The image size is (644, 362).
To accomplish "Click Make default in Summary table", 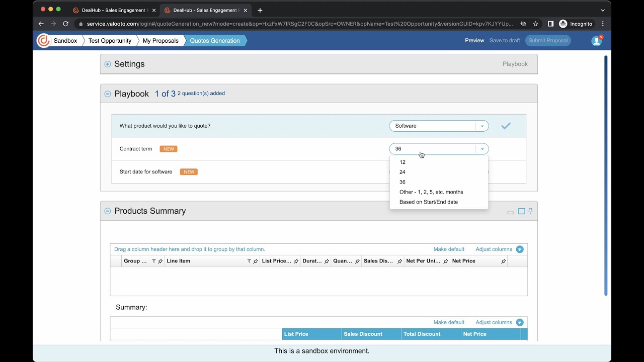I will tap(449, 323).
